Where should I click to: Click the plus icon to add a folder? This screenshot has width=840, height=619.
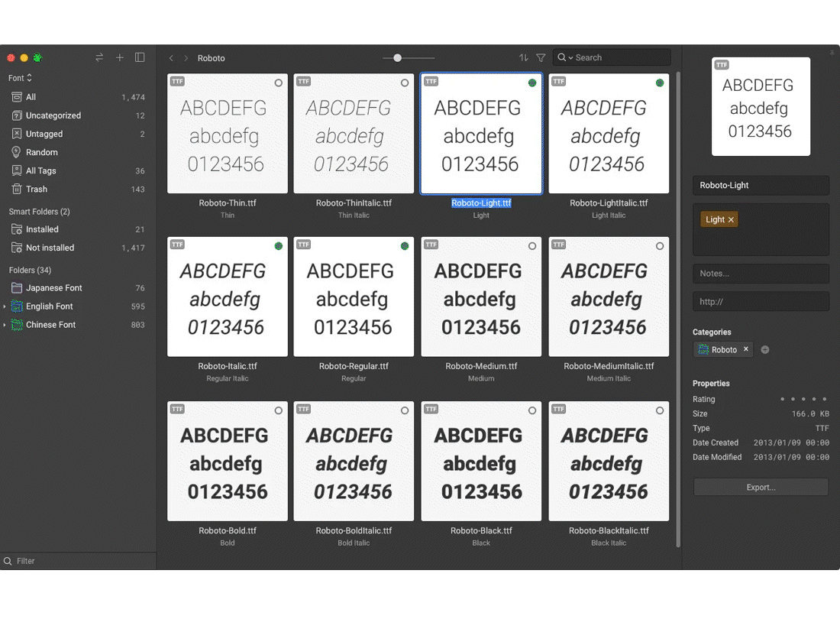(x=119, y=57)
